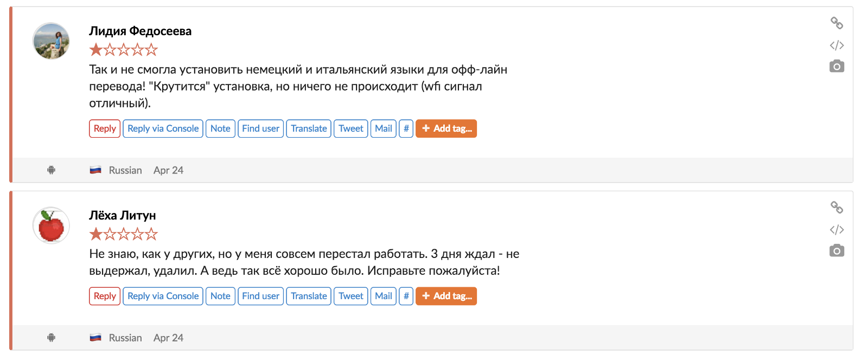Click Android icon under Лидия Федосеева's review
This screenshot has width=868, height=355.
(52, 170)
